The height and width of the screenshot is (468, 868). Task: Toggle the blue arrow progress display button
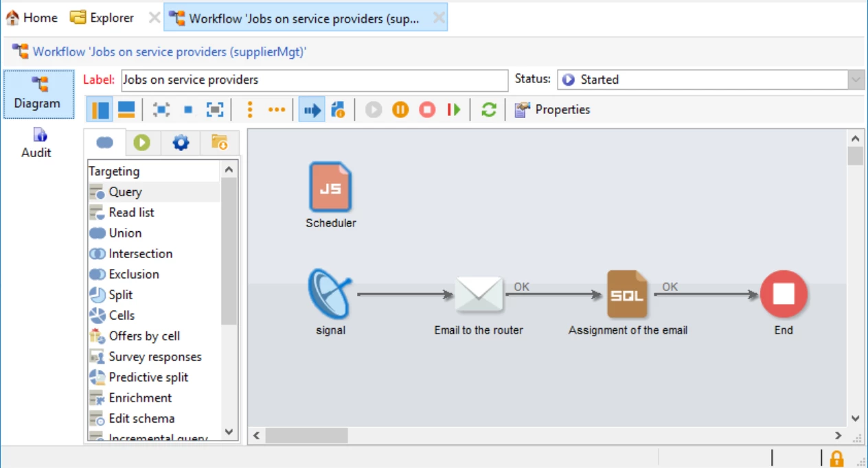312,109
